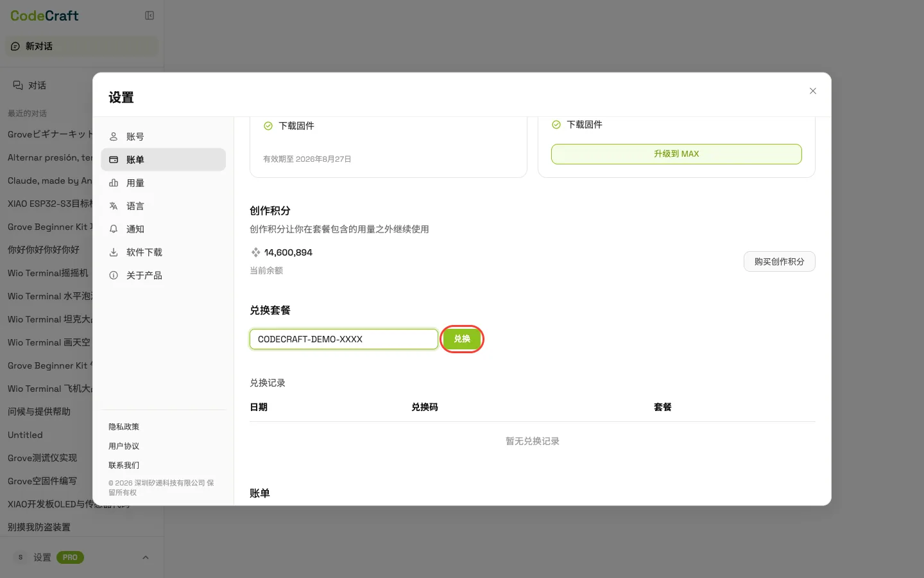Click the 通知 bell icon
Screen dimensions: 924x578
pos(114,229)
